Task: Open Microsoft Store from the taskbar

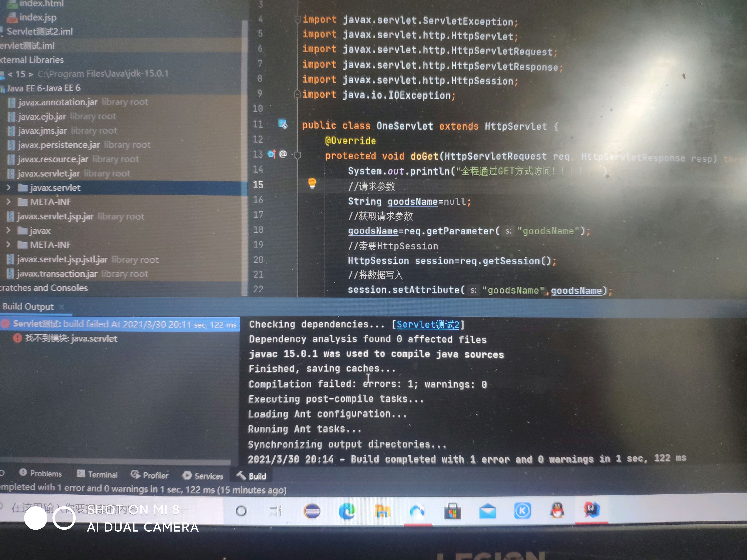Action: (x=453, y=511)
